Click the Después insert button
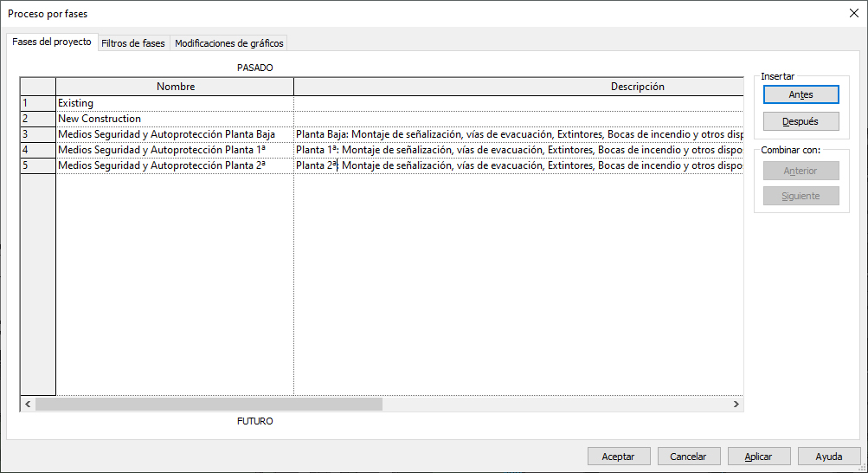Image resolution: width=868 pixels, height=473 pixels. pos(800,121)
